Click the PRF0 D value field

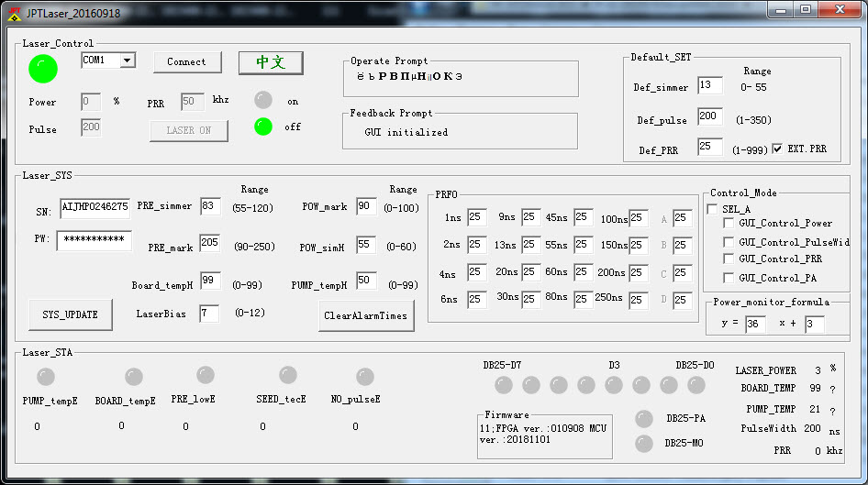pos(682,301)
